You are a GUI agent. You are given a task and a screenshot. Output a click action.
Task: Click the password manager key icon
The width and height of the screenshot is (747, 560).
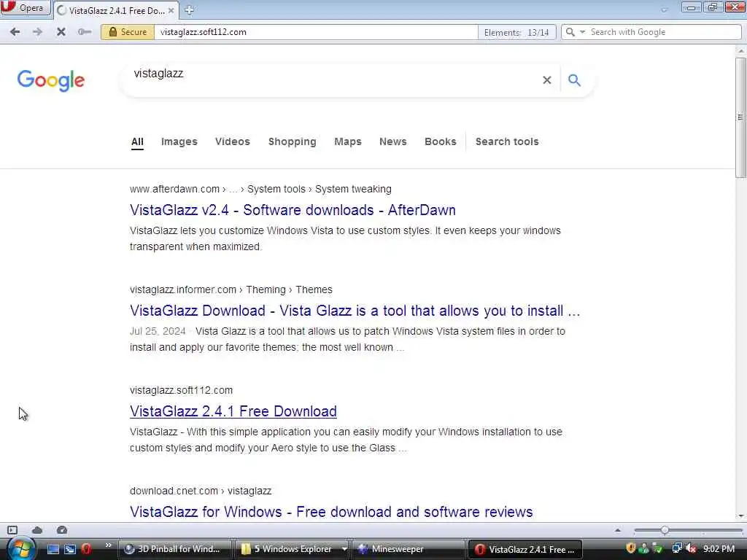pos(85,32)
